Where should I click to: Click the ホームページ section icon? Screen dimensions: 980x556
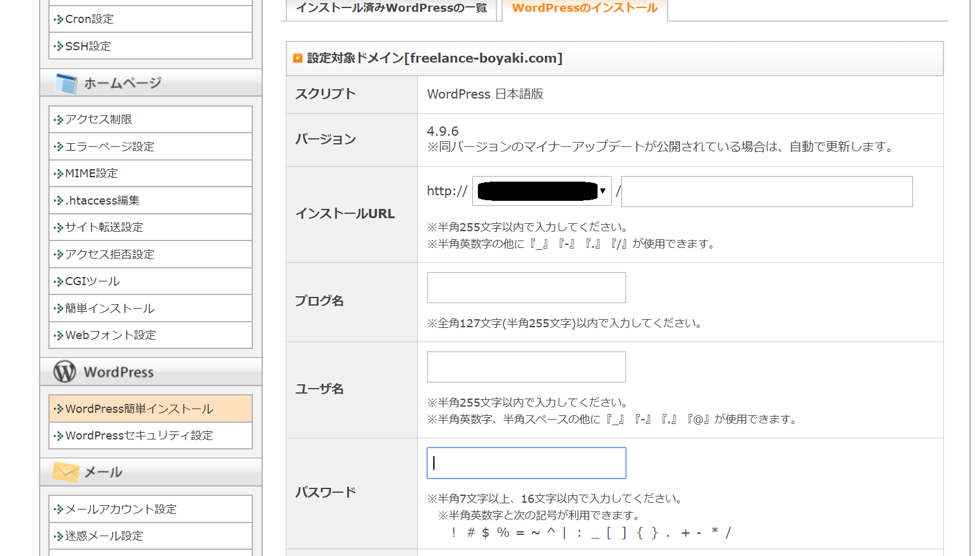click(x=66, y=83)
